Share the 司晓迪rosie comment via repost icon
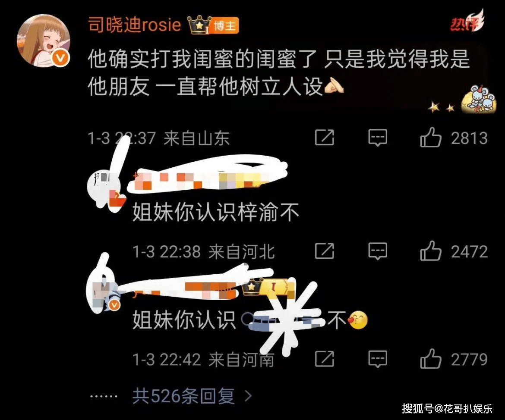This screenshot has width=505, height=420. 324,138
